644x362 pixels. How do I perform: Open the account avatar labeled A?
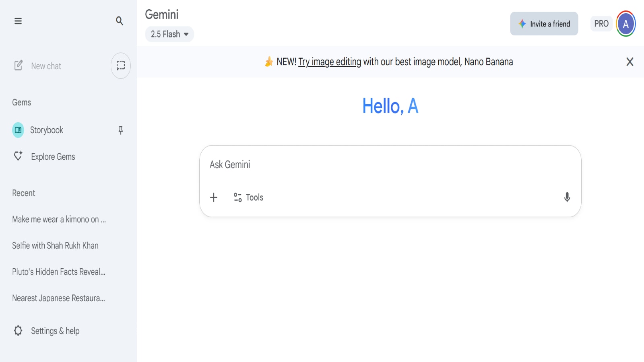tap(626, 24)
